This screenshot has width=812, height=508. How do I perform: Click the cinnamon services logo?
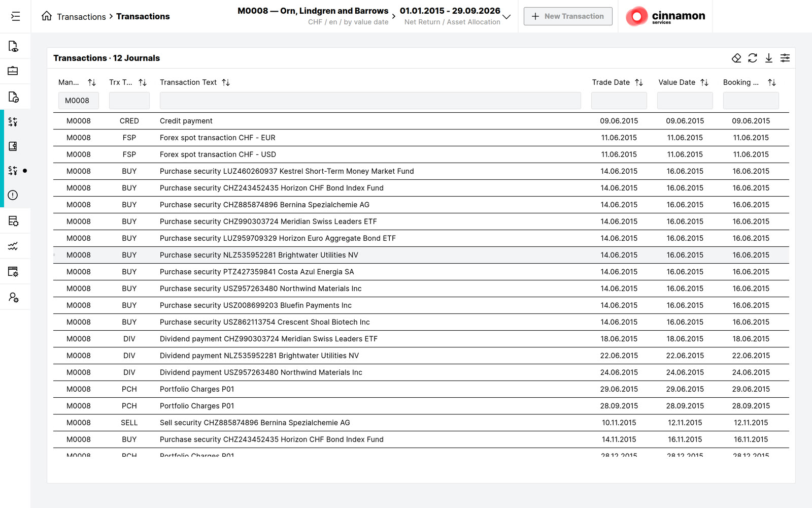click(x=665, y=16)
